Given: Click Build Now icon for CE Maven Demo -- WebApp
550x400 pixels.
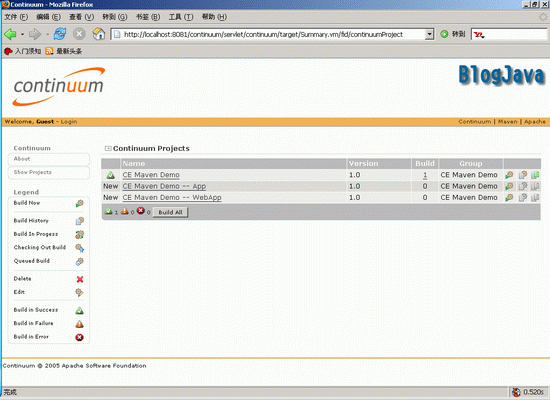Looking at the screenshot, I should click(x=509, y=198).
